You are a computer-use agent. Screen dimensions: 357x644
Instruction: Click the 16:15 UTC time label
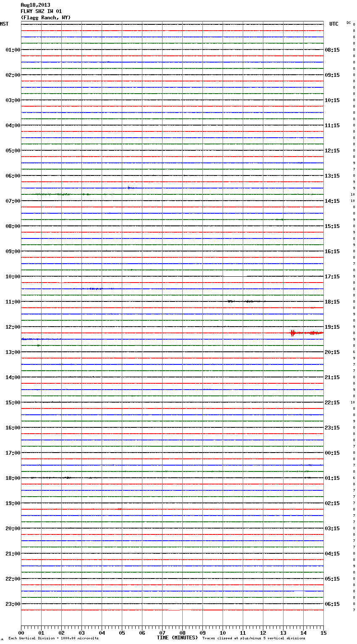332,251
